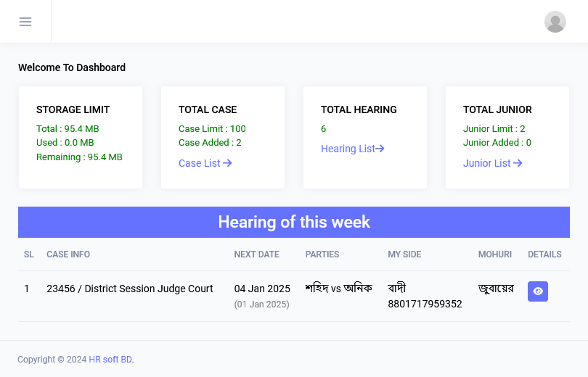Screen dimensions: 588x377
Task: Go to the Hearing List link text
Action: coord(348,149)
